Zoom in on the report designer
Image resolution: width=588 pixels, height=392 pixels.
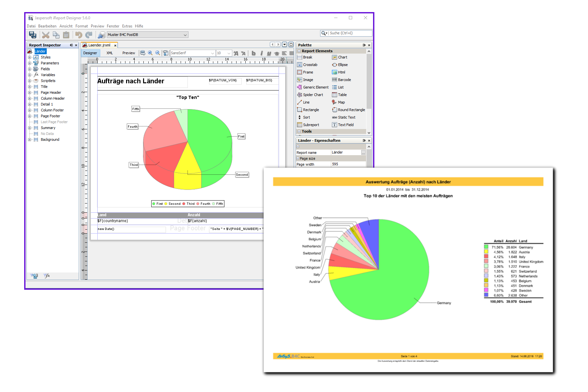click(x=150, y=53)
